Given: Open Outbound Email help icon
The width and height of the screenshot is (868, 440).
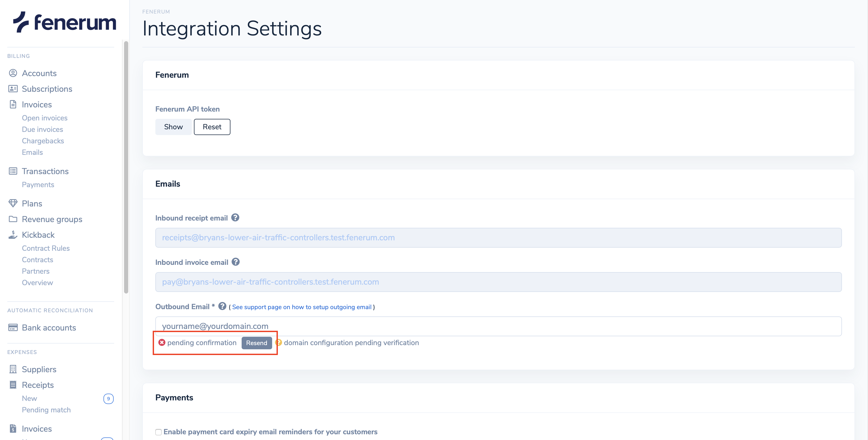Looking at the screenshot, I should coord(222,306).
